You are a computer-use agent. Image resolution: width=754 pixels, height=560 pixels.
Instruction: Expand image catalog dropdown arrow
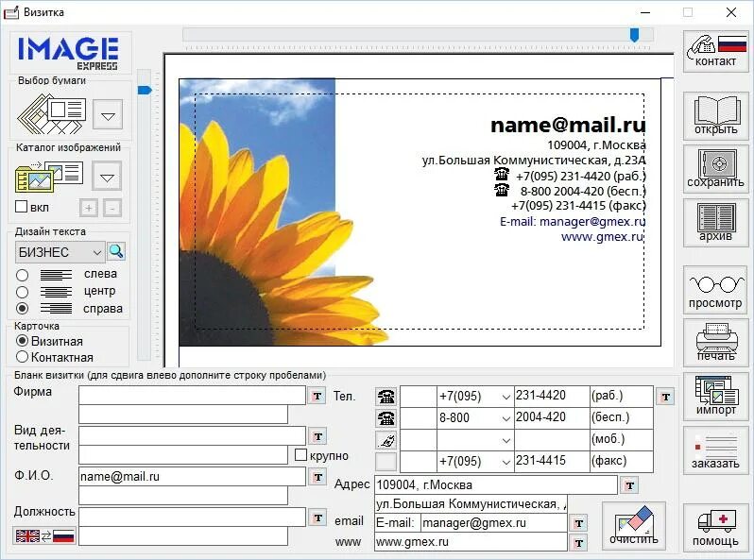click(x=107, y=177)
